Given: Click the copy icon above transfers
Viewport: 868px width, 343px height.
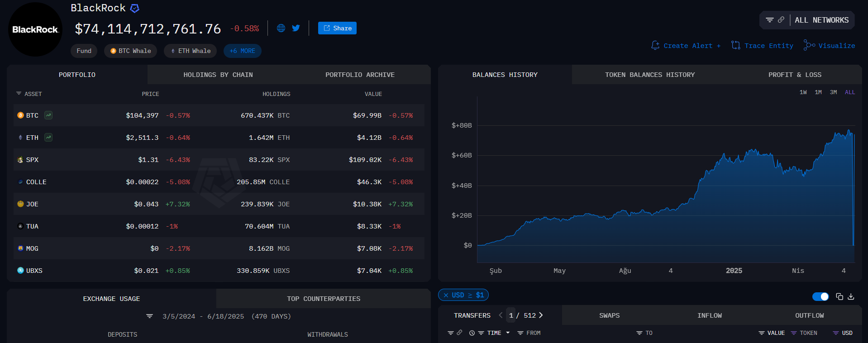Looking at the screenshot, I should [839, 296].
